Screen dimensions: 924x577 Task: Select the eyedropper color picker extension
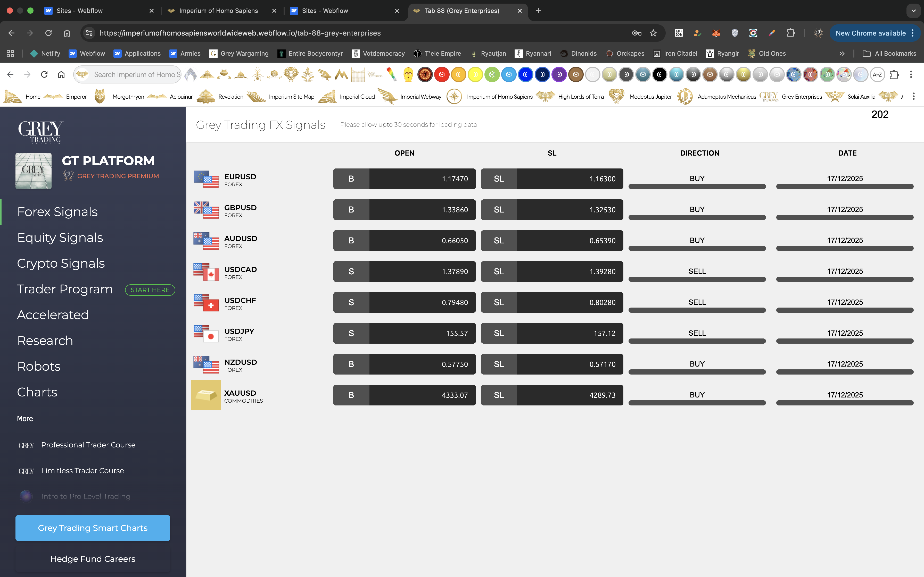click(x=772, y=33)
